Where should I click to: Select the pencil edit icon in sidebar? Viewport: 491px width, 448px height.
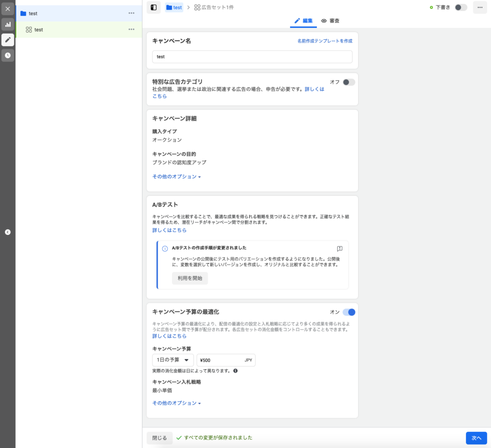click(x=8, y=40)
